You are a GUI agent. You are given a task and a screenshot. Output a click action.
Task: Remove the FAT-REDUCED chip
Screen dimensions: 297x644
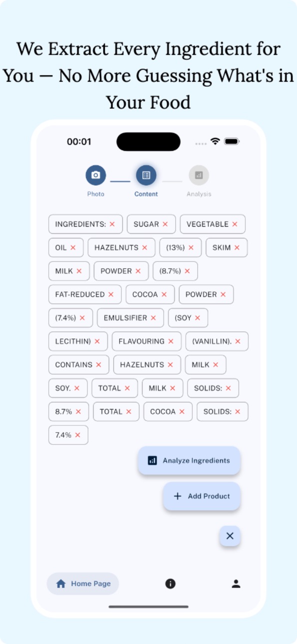pyautogui.click(x=111, y=295)
